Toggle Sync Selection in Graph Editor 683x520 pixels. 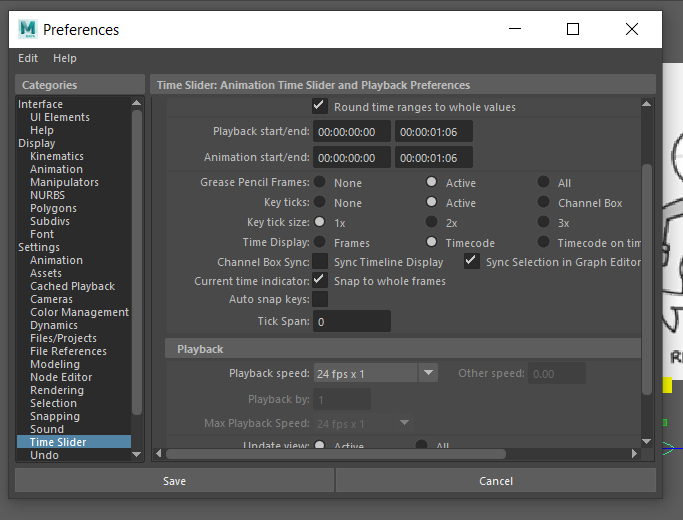click(471, 261)
